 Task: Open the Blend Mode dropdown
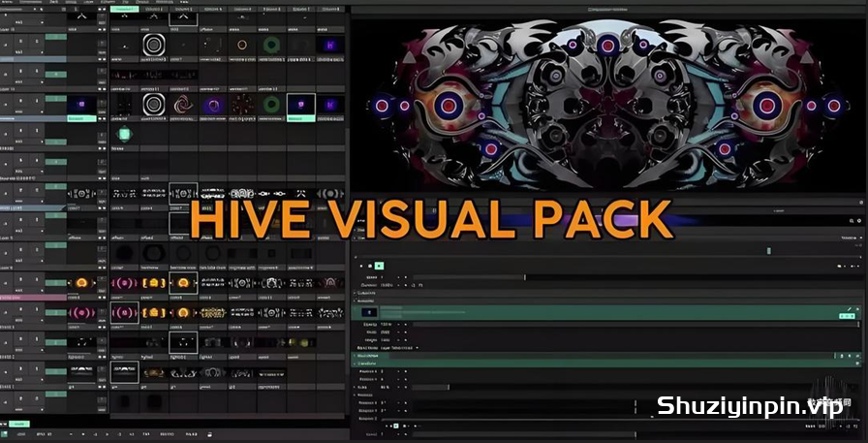click(x=400, y=348)
